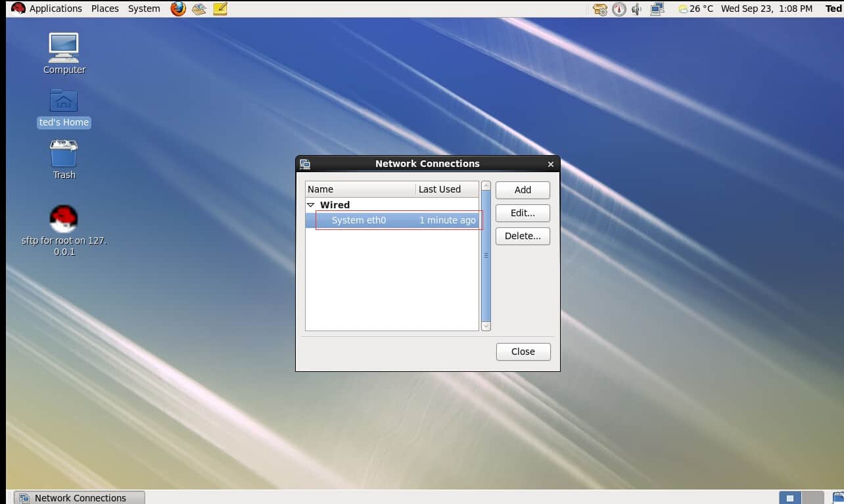Select the ted's Home folder icon

pos(64,102)
